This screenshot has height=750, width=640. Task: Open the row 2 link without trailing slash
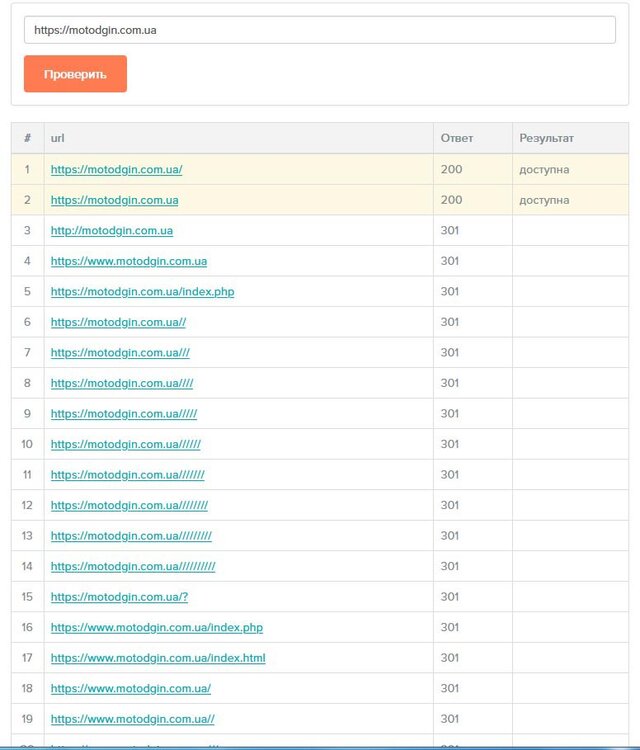click(114, 200)
